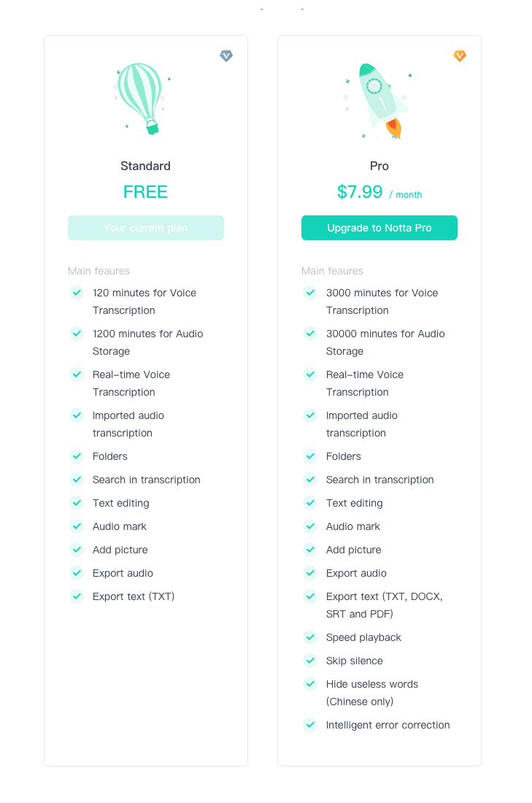532x803 pixels.
Task: Click the FREE price label on Standard card
Action: 145,191
